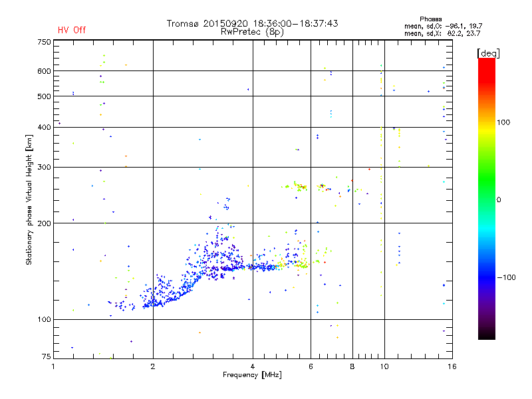Select the mean, sd,X: 82.2, 23.7 line
The image size is (532, 399).
click(x=442, y=33)
